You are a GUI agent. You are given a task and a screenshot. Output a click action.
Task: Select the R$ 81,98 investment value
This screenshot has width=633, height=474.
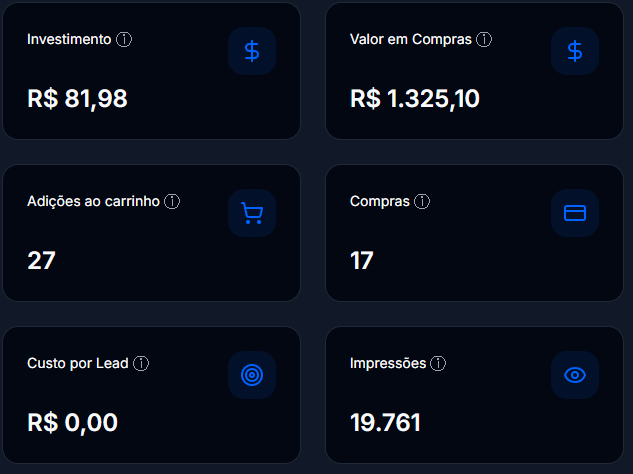click(x=77, y=99)
